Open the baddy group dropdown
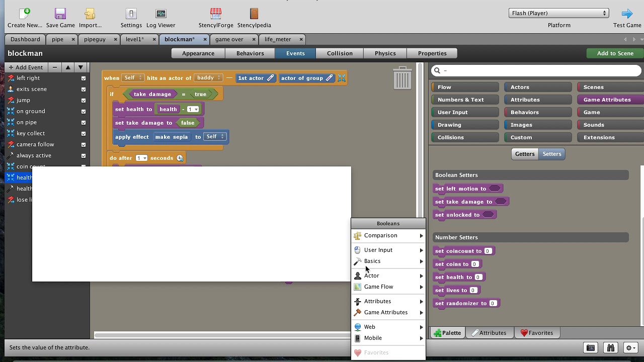Image resolution: width=644 pixels, height=362 pixels. pyautogui.click(x=208, y=78)
